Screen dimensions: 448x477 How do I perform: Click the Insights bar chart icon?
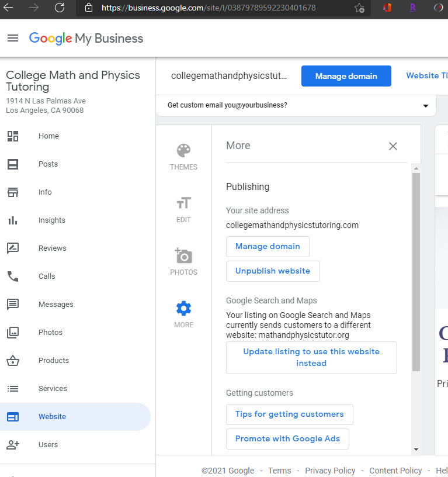(x=13, y=220)
